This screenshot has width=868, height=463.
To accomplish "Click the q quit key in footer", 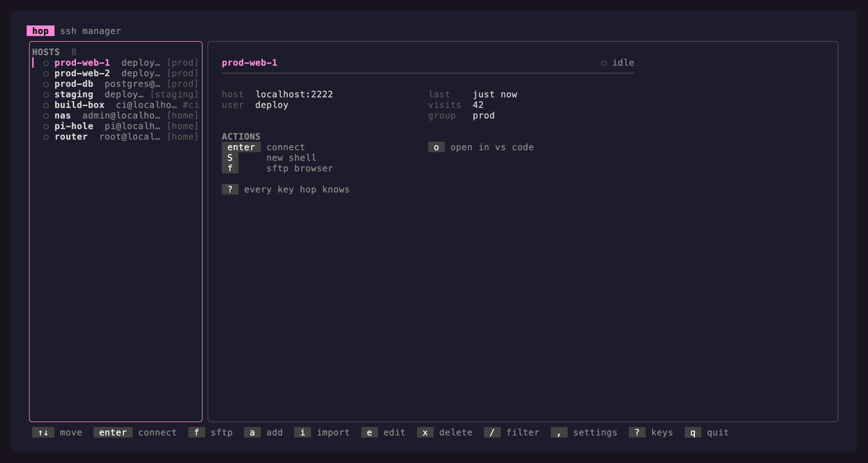I will point(693,432).
